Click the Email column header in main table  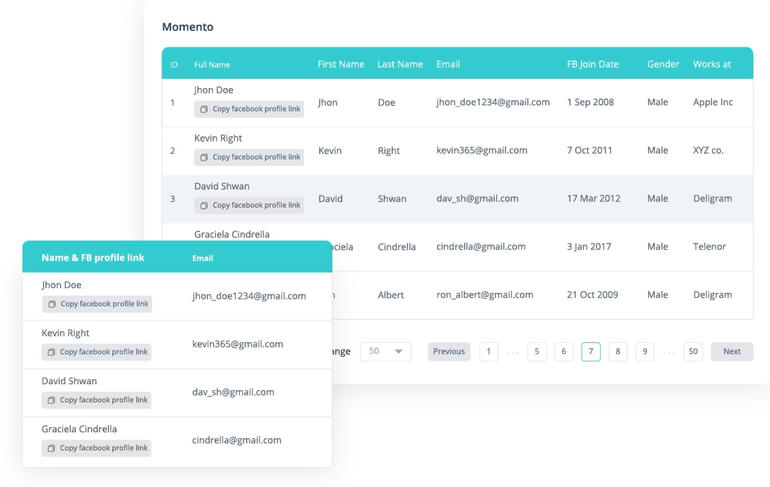click(x=448, y=64)
